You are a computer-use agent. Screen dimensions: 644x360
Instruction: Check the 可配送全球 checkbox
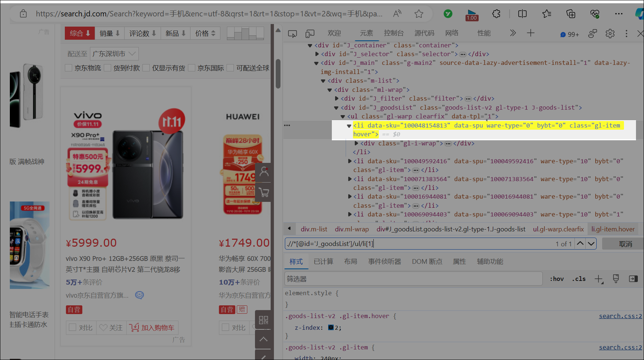click(x=230, y=68)
